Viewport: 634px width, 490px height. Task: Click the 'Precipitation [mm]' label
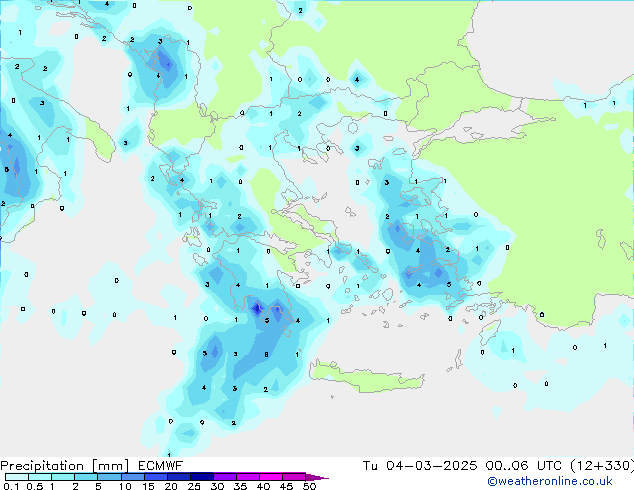point(64,466)
